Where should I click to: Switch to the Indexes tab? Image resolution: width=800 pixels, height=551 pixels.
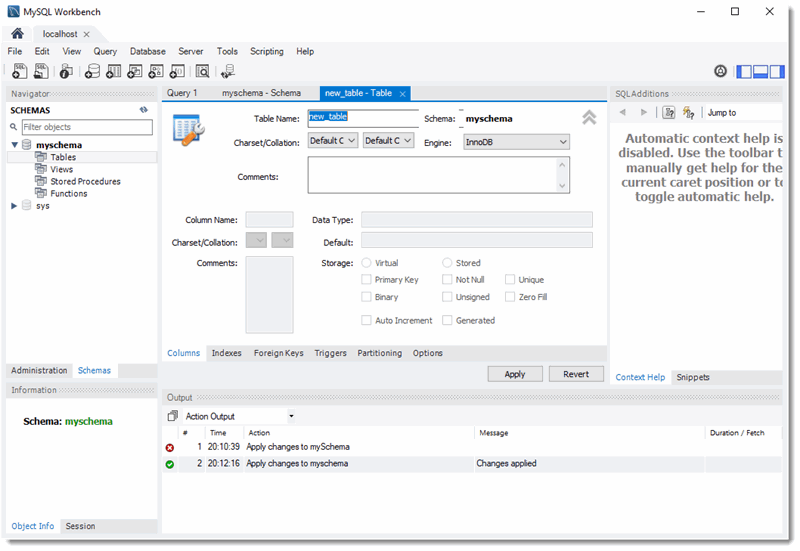point(227,353)
